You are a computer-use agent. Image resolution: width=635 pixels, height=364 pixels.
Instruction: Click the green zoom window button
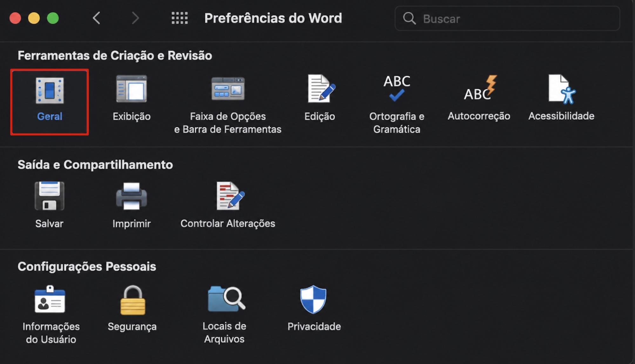pos(53,18)
